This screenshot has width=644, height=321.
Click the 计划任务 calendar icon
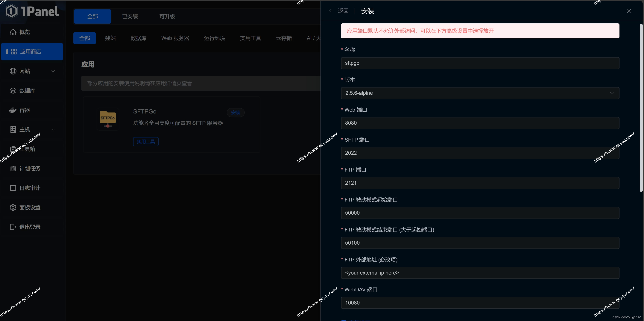(x=13, y=169)
